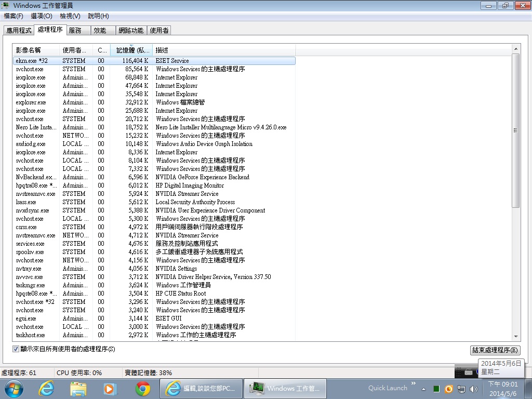Image resolution: width=532 pixels, height=399 pixels.
Task: Click the 實體記憶體: 38% status entry
Action: coord(148,373)
